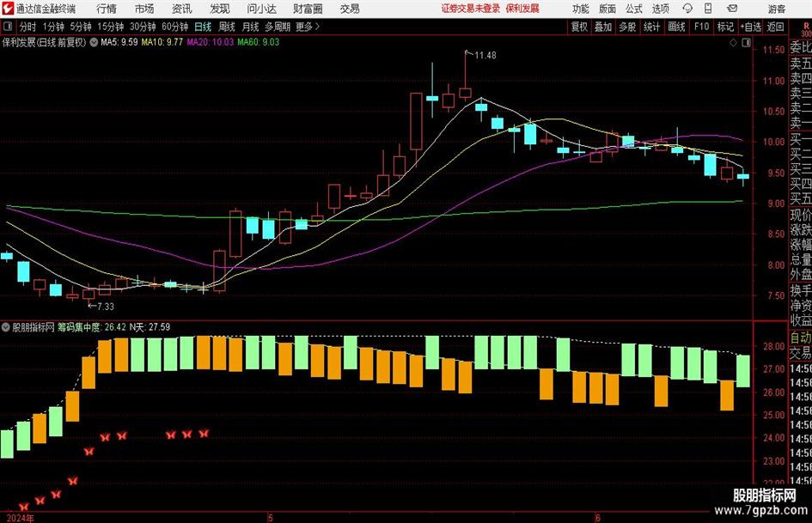Open the dropdown arrow beside 股朋指标网 indicator
This screenshot has height=523, width=812.
pos(6,327)
